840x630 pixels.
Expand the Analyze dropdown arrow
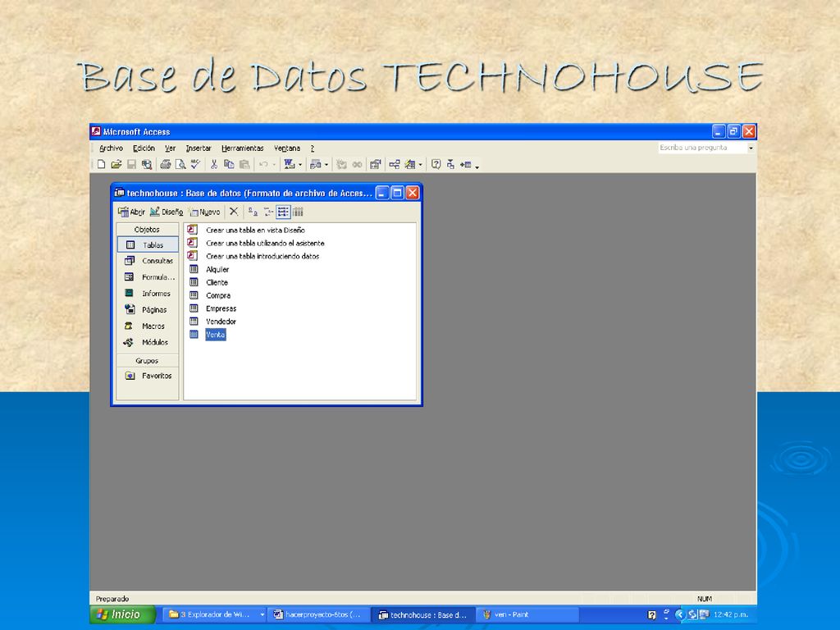326,164
